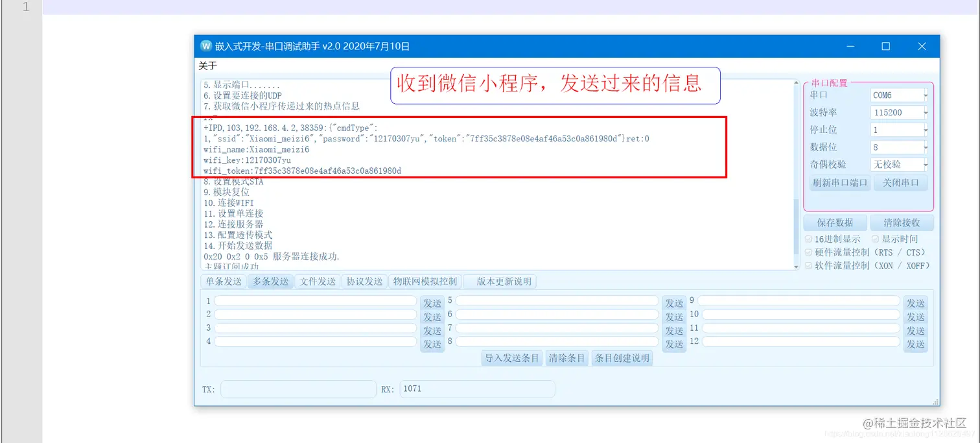Image resolution: width=980 pixels, height=443 pixels.
Task: Click 发送 button for entry 12
Action: (916, 344)
